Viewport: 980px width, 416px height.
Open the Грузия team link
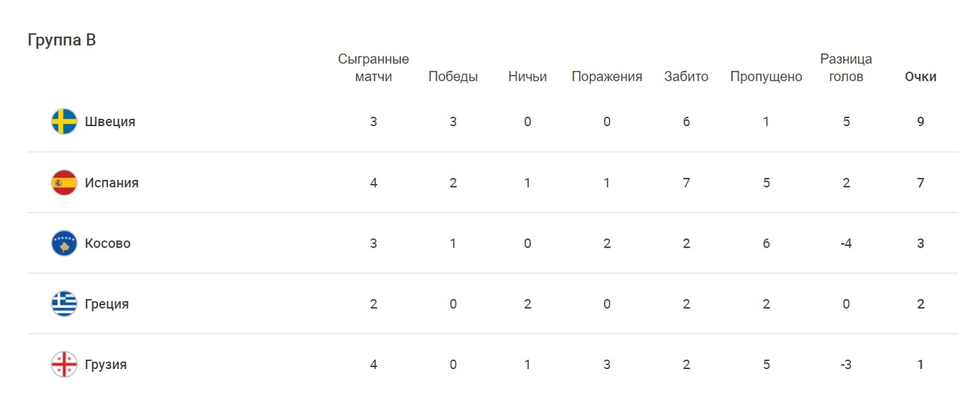coord(105,365)
